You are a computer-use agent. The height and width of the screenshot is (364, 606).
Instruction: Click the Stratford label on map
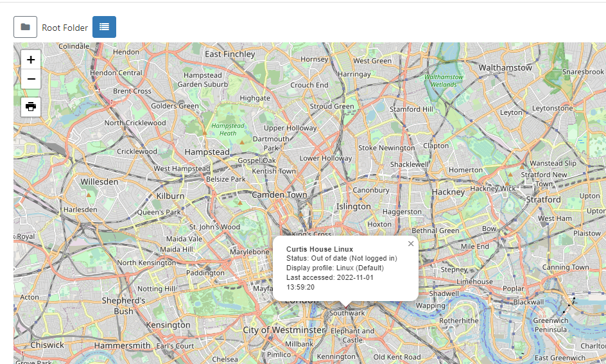[543, 200]
